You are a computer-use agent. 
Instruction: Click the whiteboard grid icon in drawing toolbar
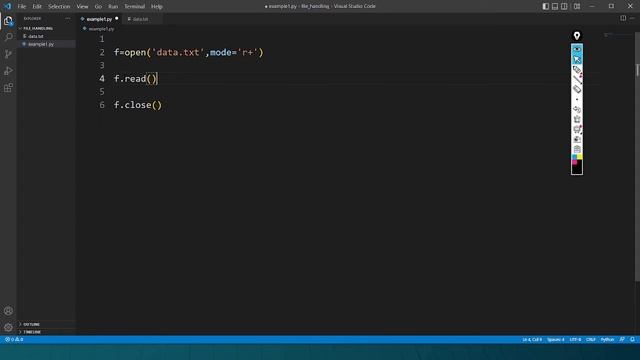point(577,149)
